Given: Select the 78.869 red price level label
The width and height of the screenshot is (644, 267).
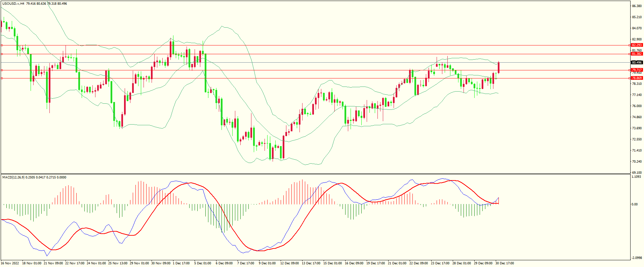Looking at the screenshot, I should [637, 78].
